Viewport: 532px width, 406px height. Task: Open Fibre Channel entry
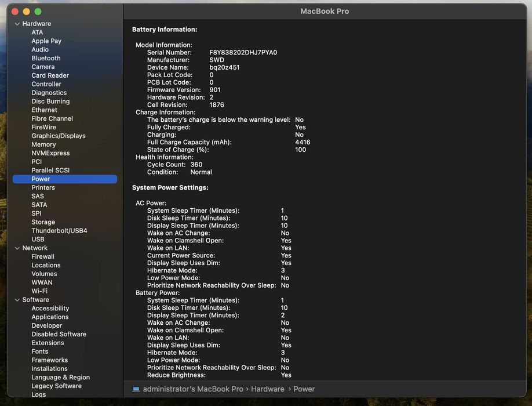[x=52, y=118]
